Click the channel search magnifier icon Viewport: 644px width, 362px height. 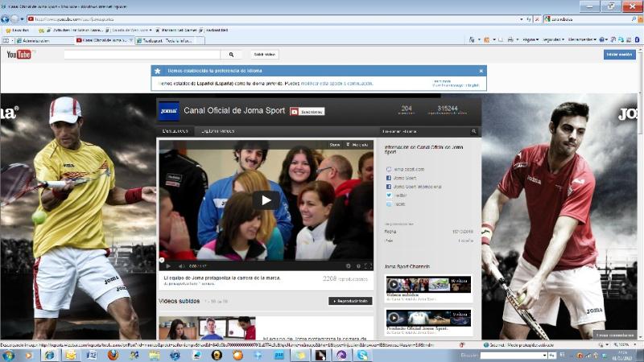tap(473, 131)
